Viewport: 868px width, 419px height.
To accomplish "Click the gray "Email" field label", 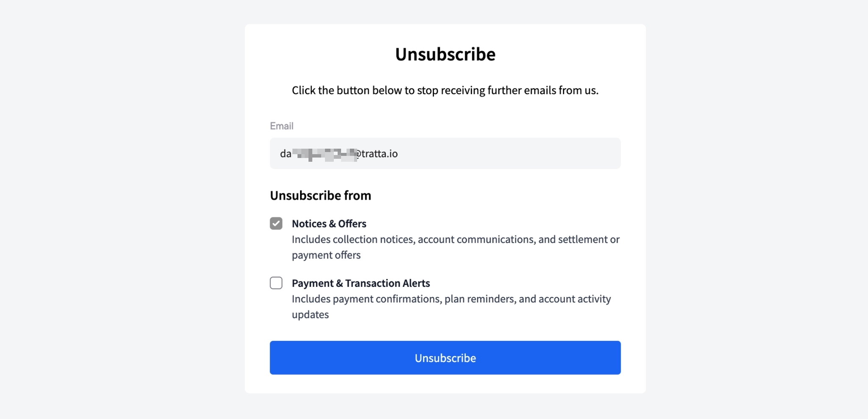I will 281,126.
